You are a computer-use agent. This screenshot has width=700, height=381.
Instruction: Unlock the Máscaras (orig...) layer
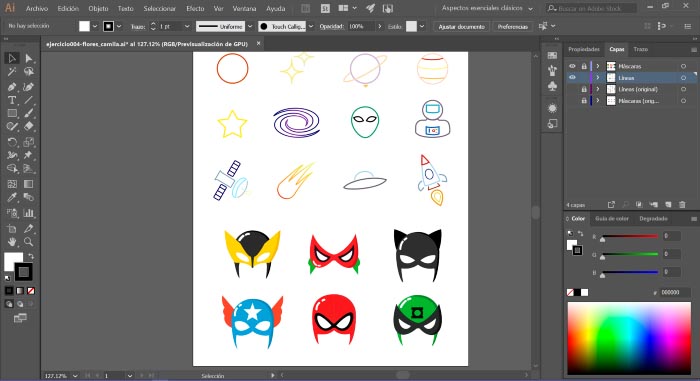click(x=583, y=101)
